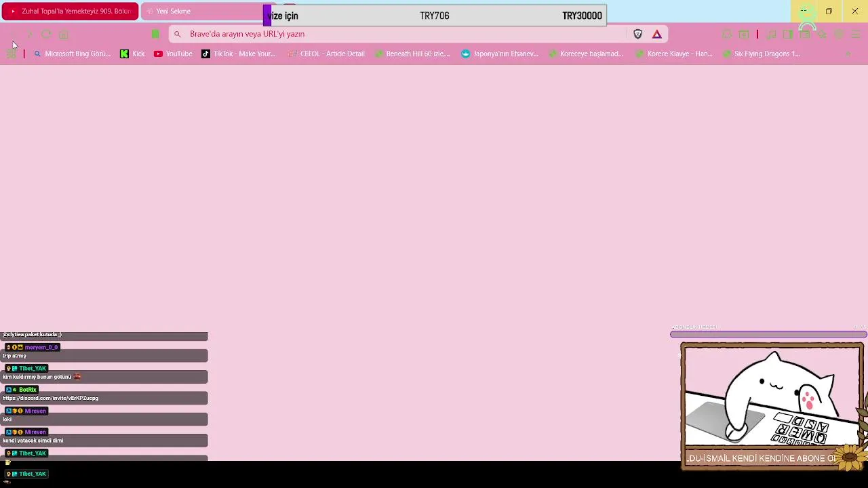
Task: Click the TRY30000 goal amount
Action: point(582,16)
